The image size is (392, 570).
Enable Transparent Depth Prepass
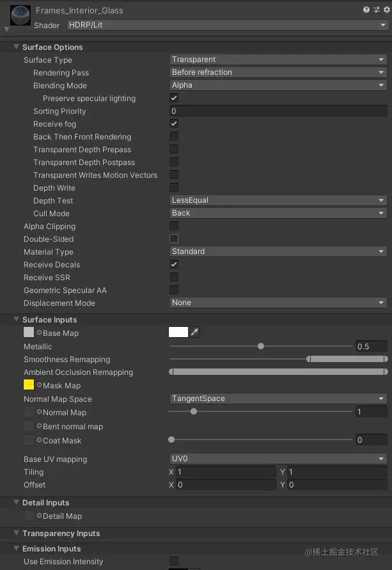(x=174, y=149)
